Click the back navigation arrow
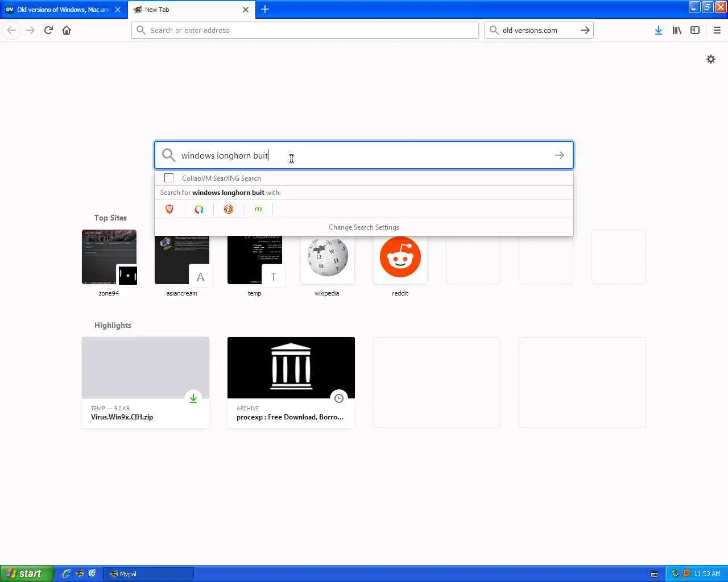 point(11,30)
